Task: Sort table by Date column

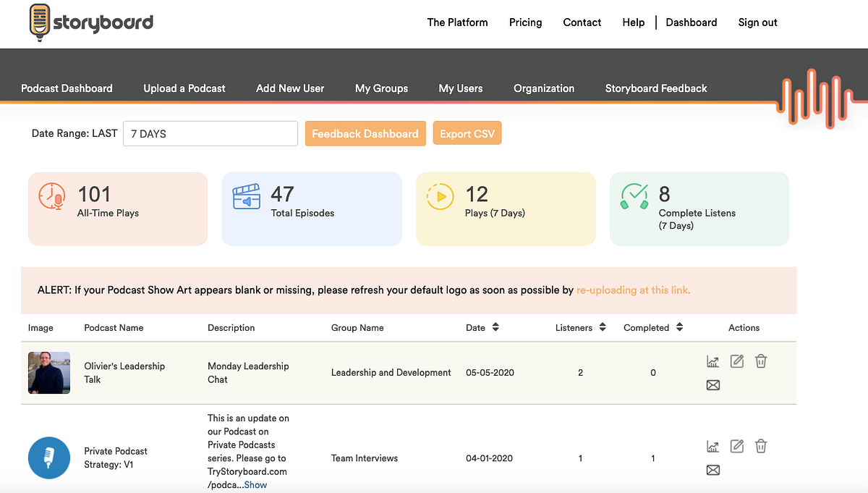Action: click(495, 328)
